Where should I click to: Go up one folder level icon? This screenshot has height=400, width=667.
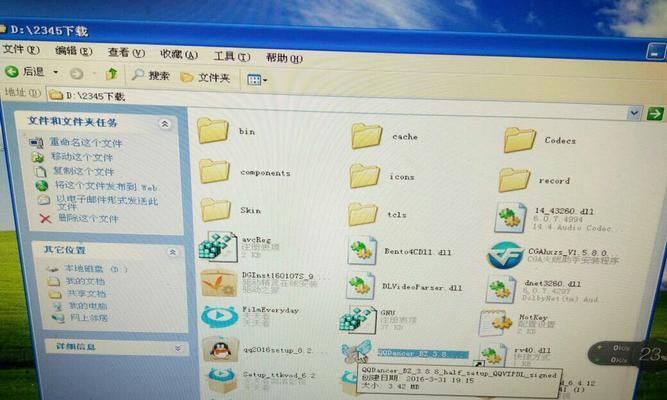[112, 74]
